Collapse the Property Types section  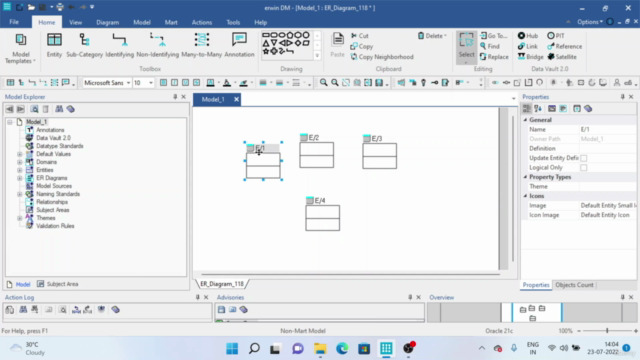pos(526,177)
